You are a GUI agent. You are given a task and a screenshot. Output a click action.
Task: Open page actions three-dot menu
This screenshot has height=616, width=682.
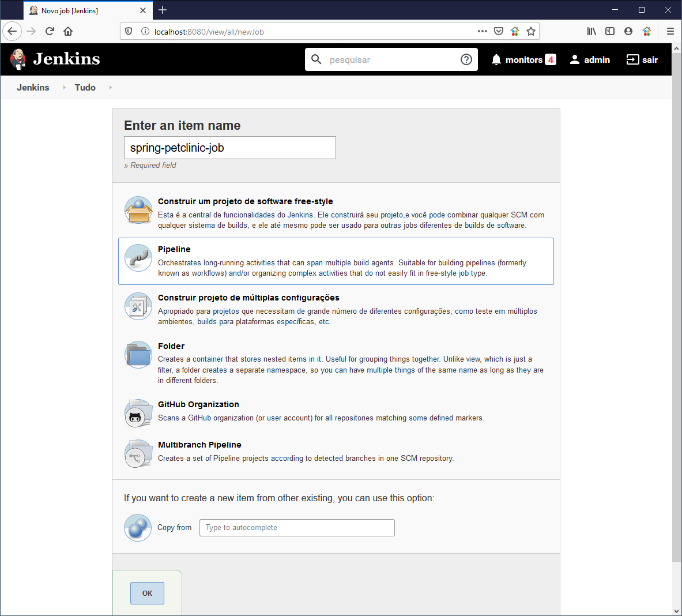pos(483,31)
